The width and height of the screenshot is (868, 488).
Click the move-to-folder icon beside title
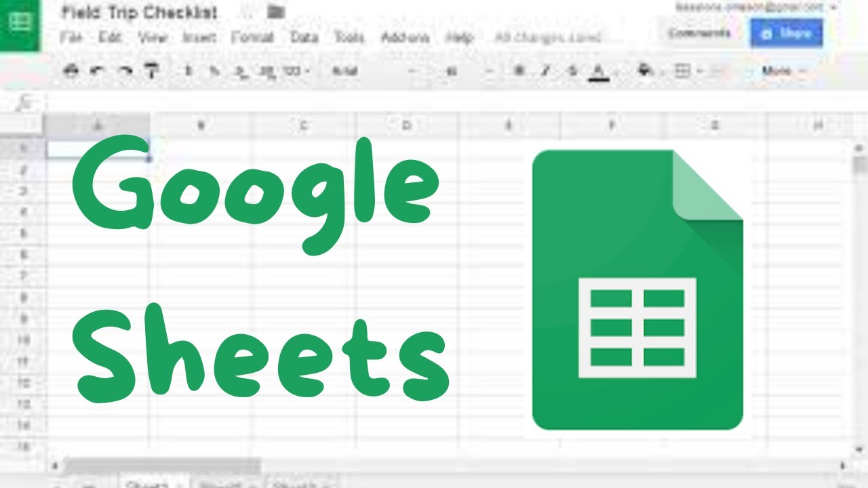pyautogui.click(x=275, y=12)
